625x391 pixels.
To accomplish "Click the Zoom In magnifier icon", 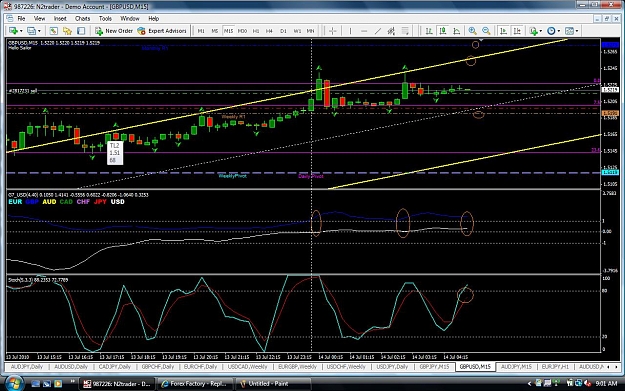I will [472, 31].
